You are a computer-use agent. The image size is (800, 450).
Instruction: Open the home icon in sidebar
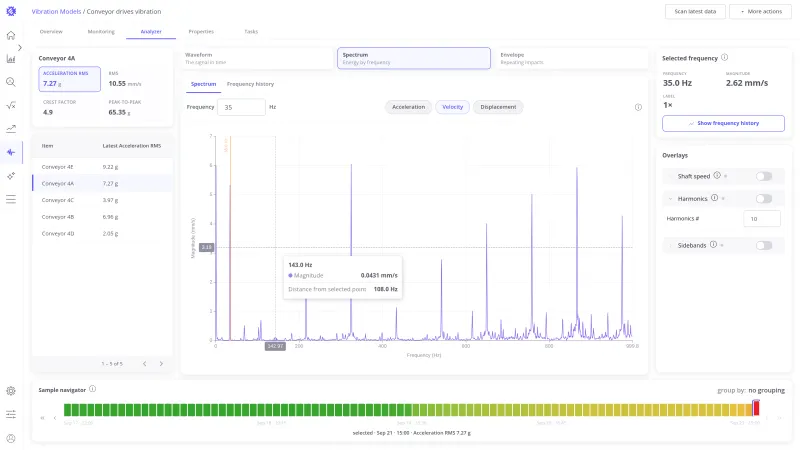tap(11, 35)
